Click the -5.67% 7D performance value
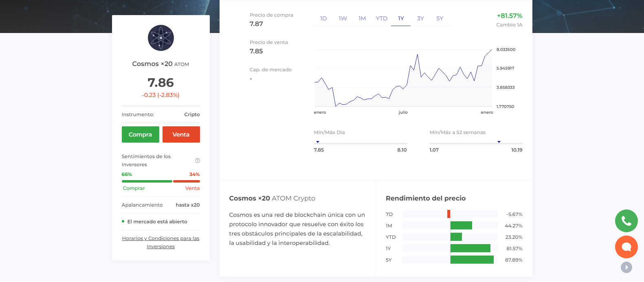 click(514, 214)
